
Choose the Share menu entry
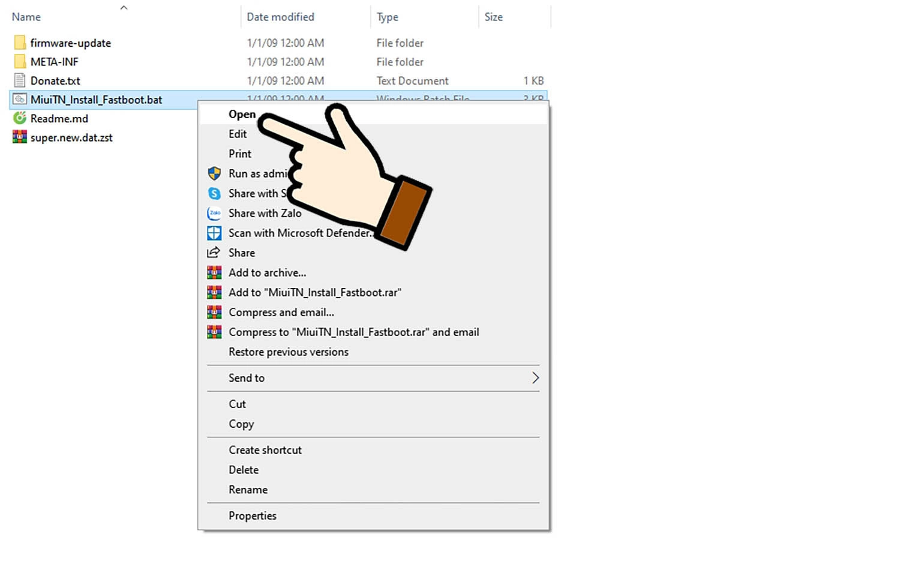[242, 253]
